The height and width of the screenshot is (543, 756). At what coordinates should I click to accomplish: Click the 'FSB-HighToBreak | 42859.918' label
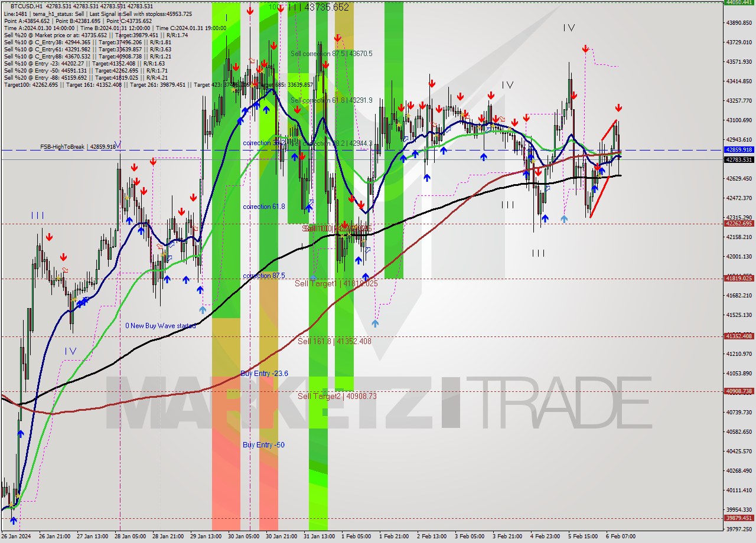click(x=78, y=146)
